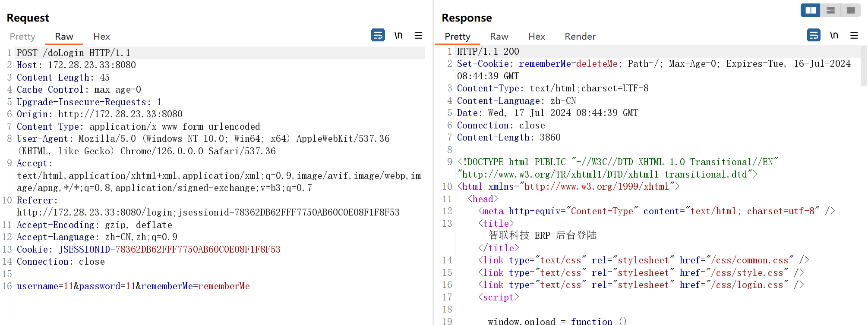
Task: Toggle non-printable characters \n in Request panel
Action: tap(398, 35)
